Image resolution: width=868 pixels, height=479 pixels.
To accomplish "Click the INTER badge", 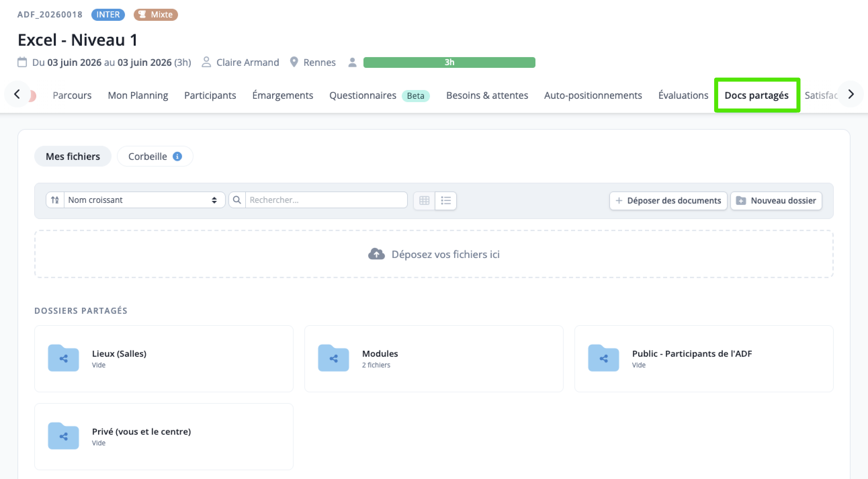I will click(x=108, y=14).
